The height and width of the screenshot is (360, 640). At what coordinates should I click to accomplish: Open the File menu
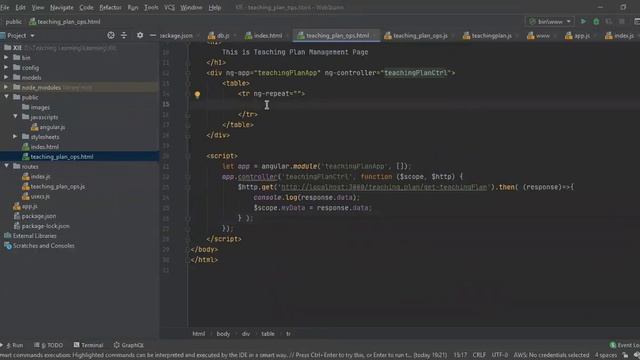pos(4,7)
